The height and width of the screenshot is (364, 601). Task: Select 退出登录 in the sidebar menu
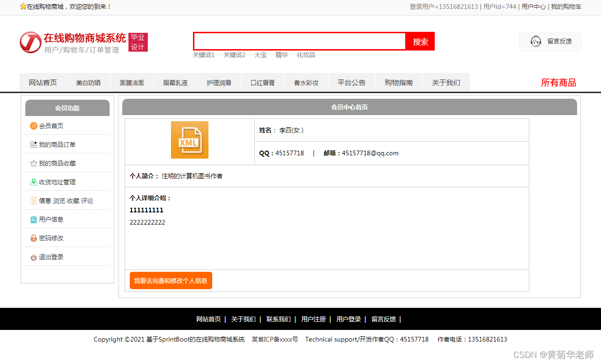(x=51, y=257)
